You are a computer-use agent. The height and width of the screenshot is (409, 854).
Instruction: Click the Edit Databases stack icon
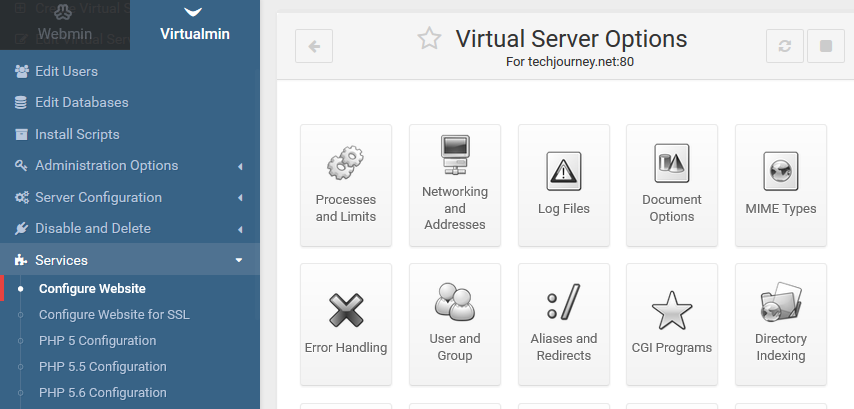tap(21, 102)
